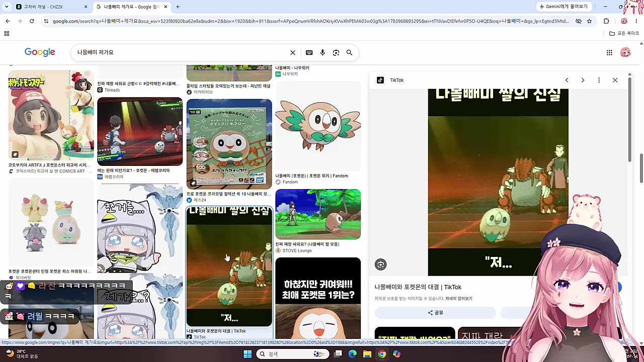Open the STOVE Lounge 나몰빼미 짤 모음 result
The width and height of the screenshot is (644, 362).
318,214
